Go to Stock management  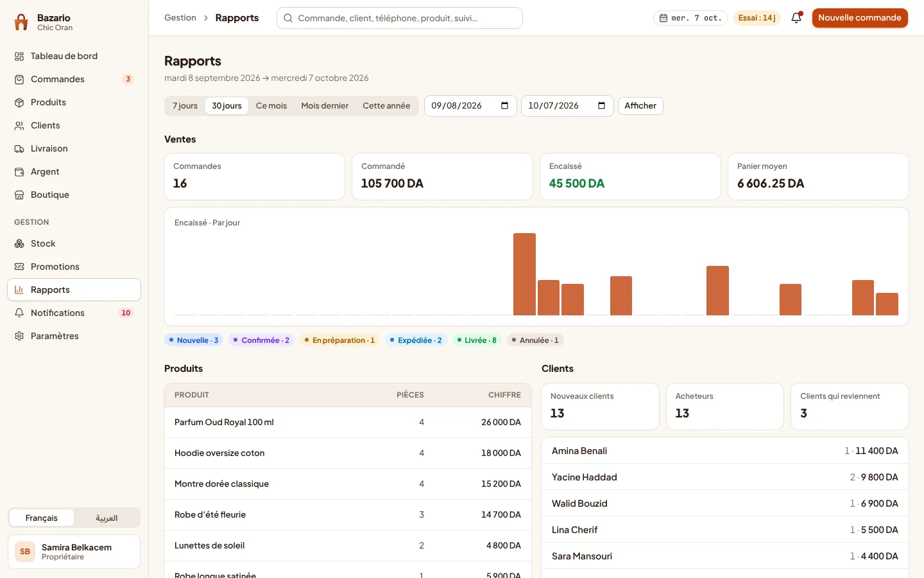click(x=74, y=243)
